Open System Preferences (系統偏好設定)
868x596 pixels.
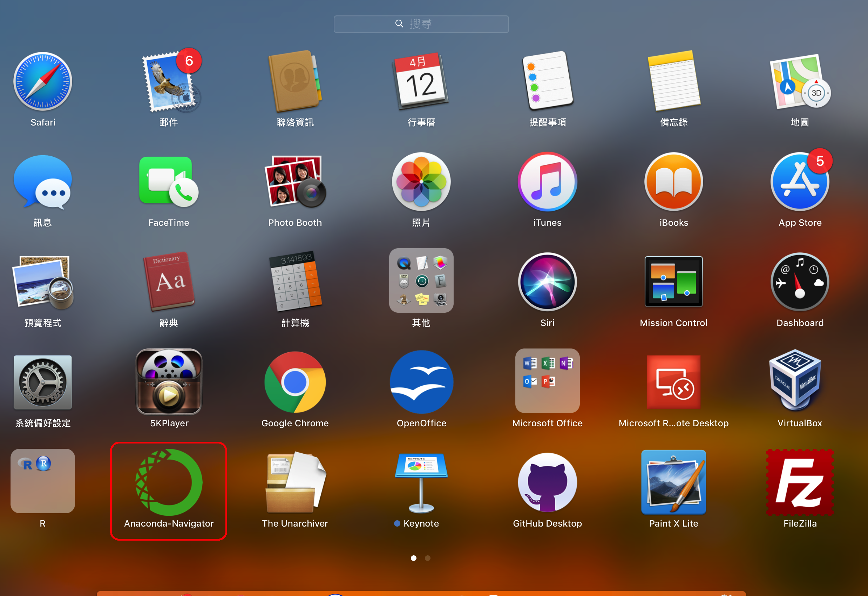42,382
